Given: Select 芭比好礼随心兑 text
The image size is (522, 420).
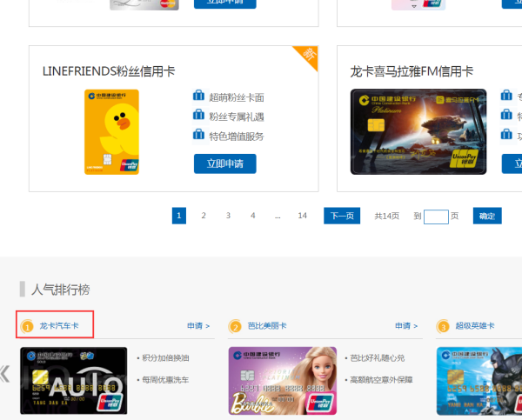Looking at the screenshot, I should [x=378, y=358].
